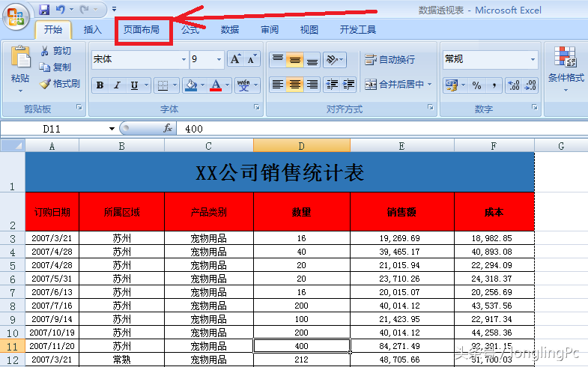The height and width of the screenshot is (367, 588).
Task: Toggle Underline formatting
Action: point(134,85)
